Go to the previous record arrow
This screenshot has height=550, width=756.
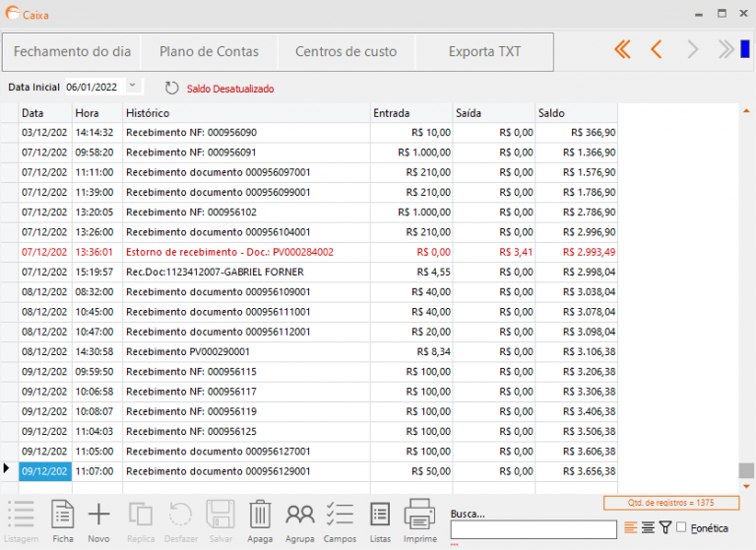coord(656,50)
